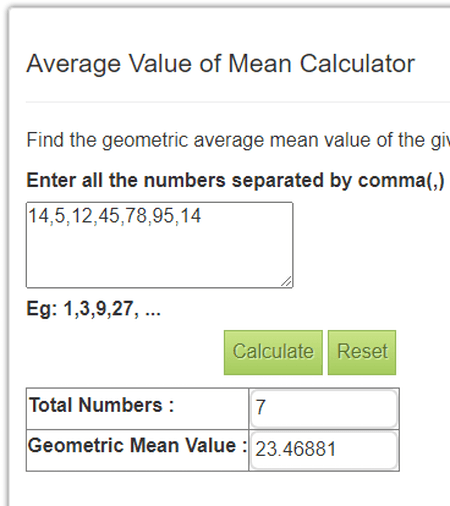Screen dimensions: 450x506
Task: Grab the textarea resize grip corner
Action: pos(287,282)
